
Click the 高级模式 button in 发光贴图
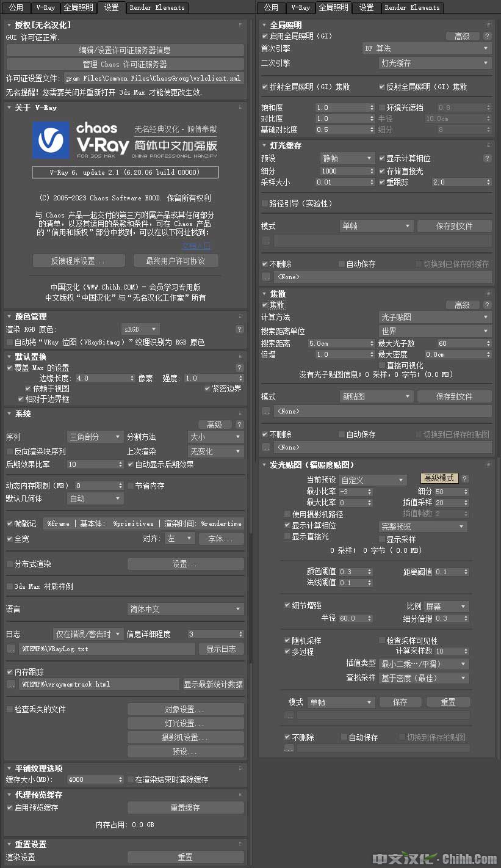[x=439, y=478]
